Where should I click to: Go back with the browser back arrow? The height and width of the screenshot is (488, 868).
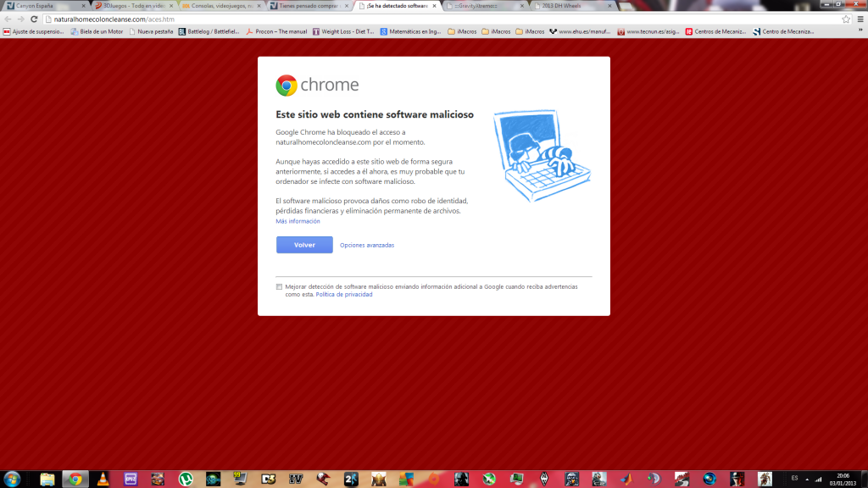pyautogui.click(x=8, y=19)
